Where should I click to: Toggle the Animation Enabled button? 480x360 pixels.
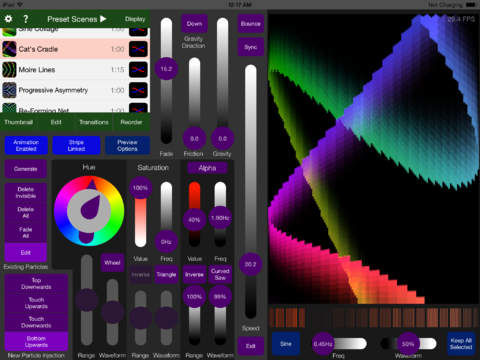[x=26, y=145]
